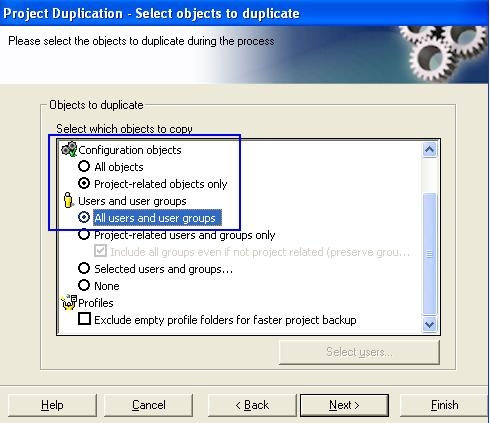Proceed with the Next button
Image resolution: width=490 pixels, height=423 pixels.
pos(344,405)
